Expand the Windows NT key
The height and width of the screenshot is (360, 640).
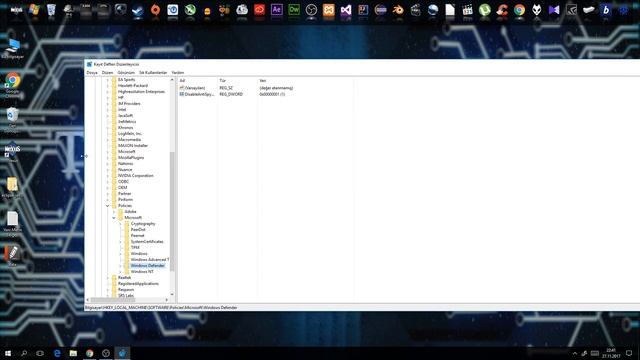pyautogui.click(x=120, y=271)
